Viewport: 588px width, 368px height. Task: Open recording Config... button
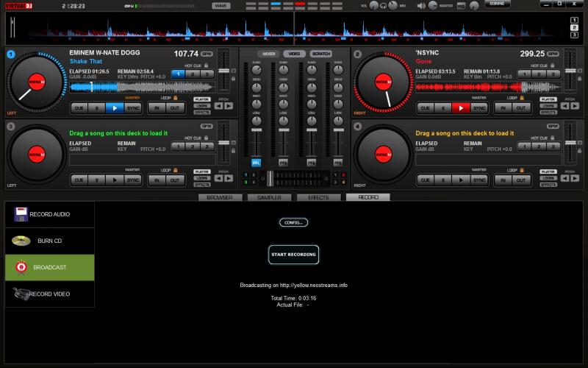point(293,223)
